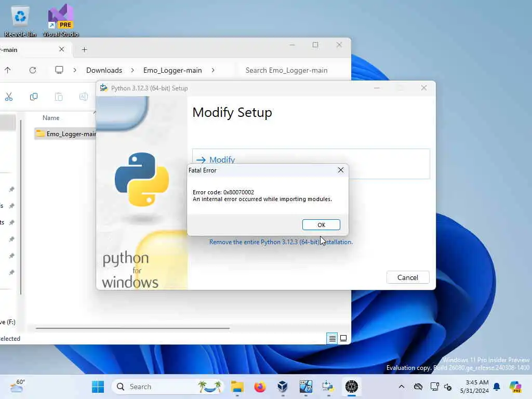Close the Fatal Error dialog with X
Screen dimensions: 532x399
341,170
